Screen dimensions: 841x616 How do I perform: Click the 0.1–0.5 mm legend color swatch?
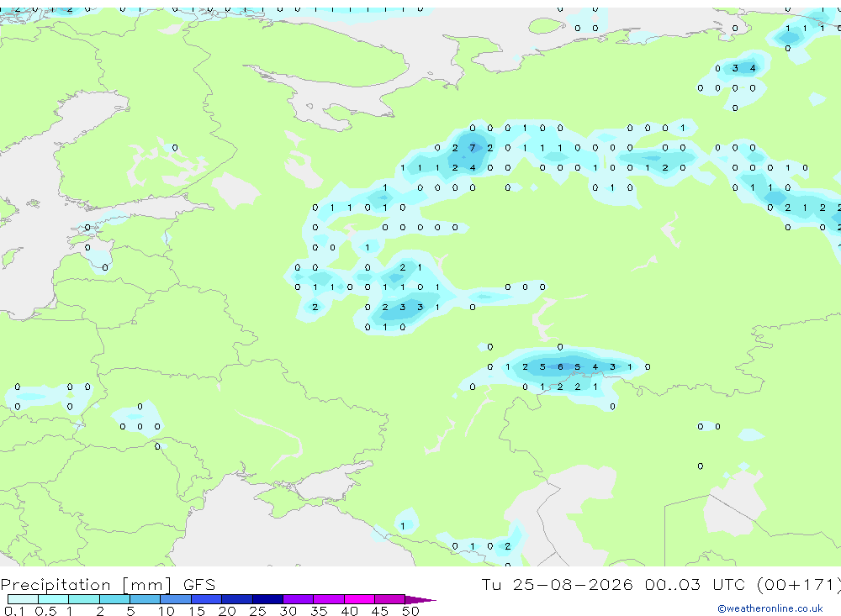tap(23, 599)
